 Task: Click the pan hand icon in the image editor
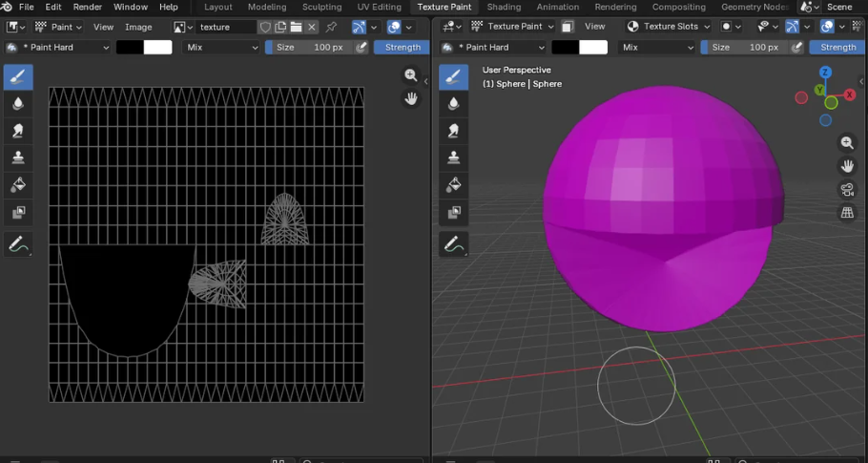coord(411,98)
